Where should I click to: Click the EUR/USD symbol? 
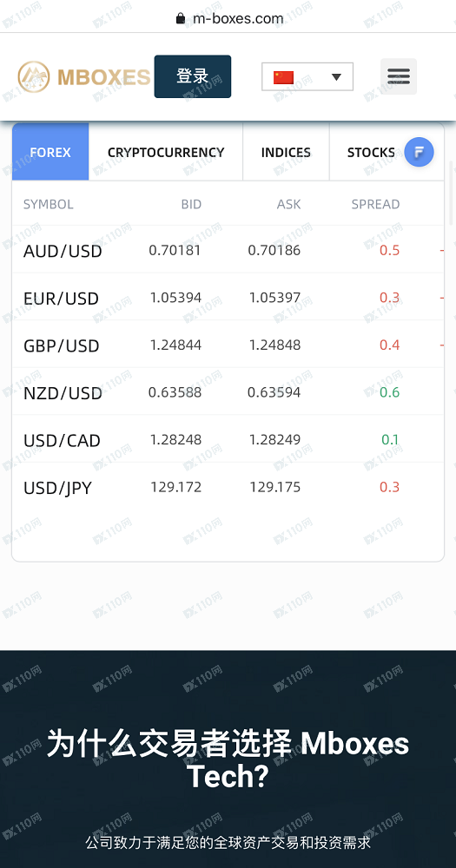[61, 299]
